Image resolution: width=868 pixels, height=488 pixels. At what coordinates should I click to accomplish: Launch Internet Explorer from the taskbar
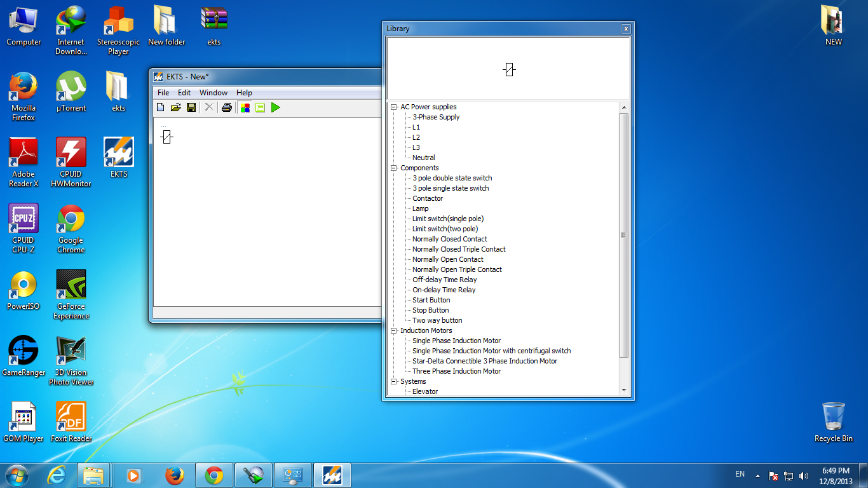[x=57, y=475]
